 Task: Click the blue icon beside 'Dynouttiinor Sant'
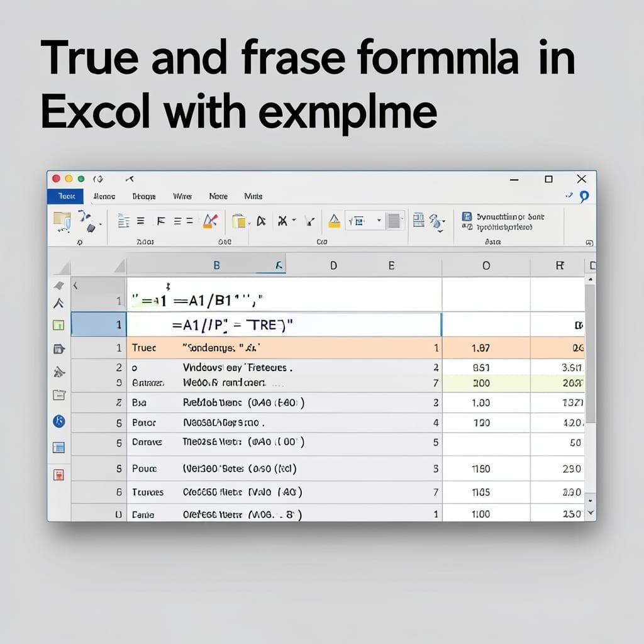coord(467,216)
